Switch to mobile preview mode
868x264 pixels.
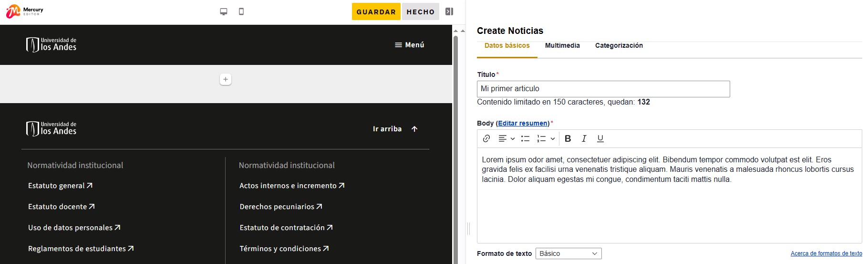241,11
